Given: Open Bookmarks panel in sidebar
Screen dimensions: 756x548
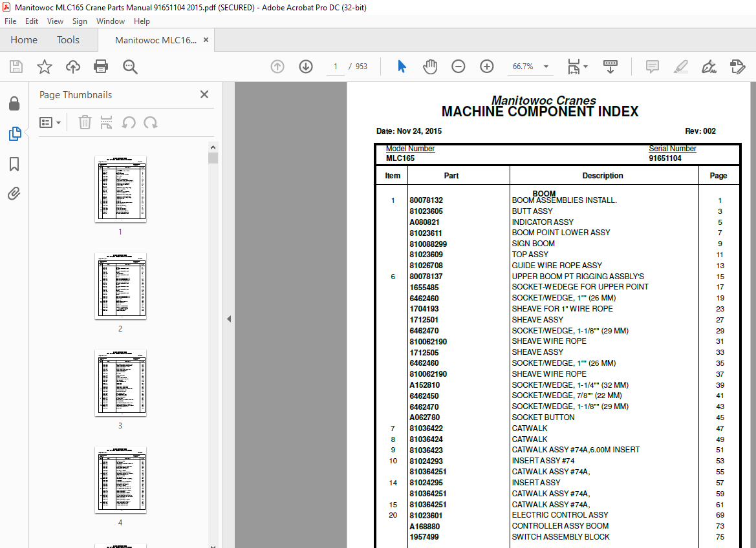Looking at the screenshot, I should pyautogui.click(x=14, y=164).
